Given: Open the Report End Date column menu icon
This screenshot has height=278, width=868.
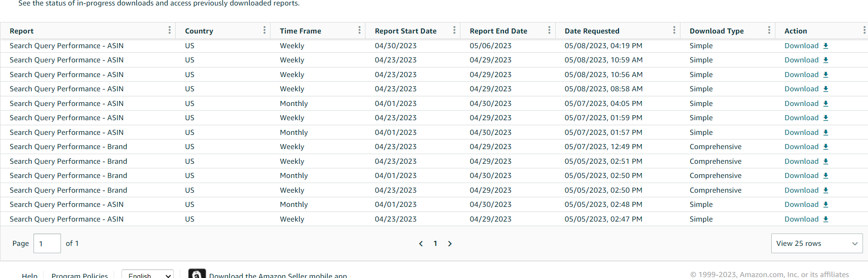Looking at the screenshot, I should (x=549, y=30).
